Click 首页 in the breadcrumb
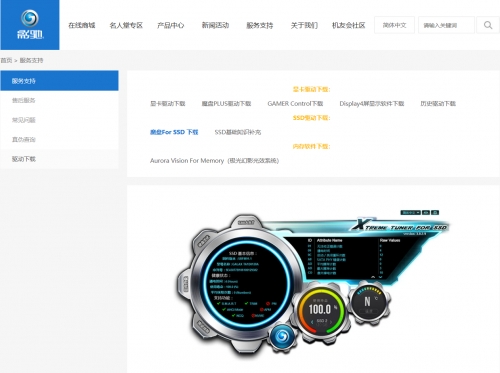 pos(6,60)
